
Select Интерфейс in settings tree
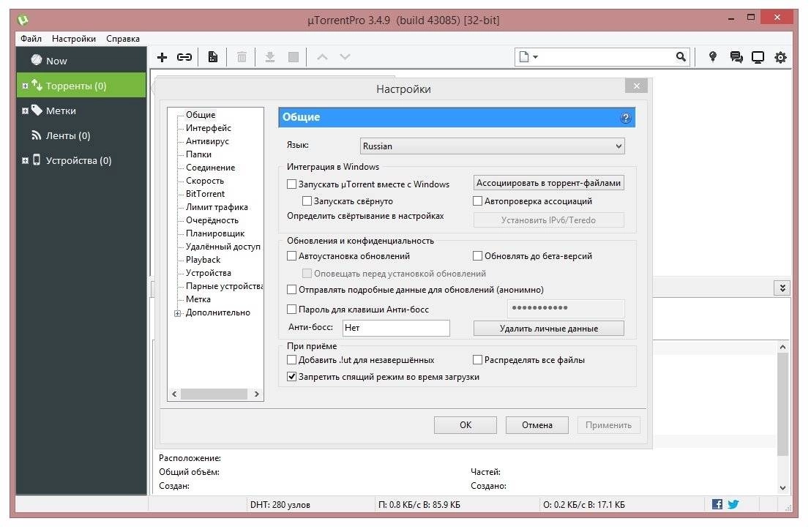point(209,128)
